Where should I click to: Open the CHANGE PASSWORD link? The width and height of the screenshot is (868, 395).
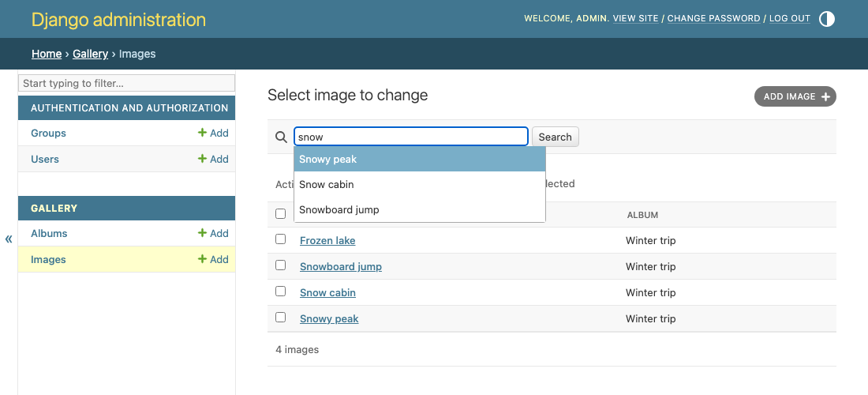713,18
